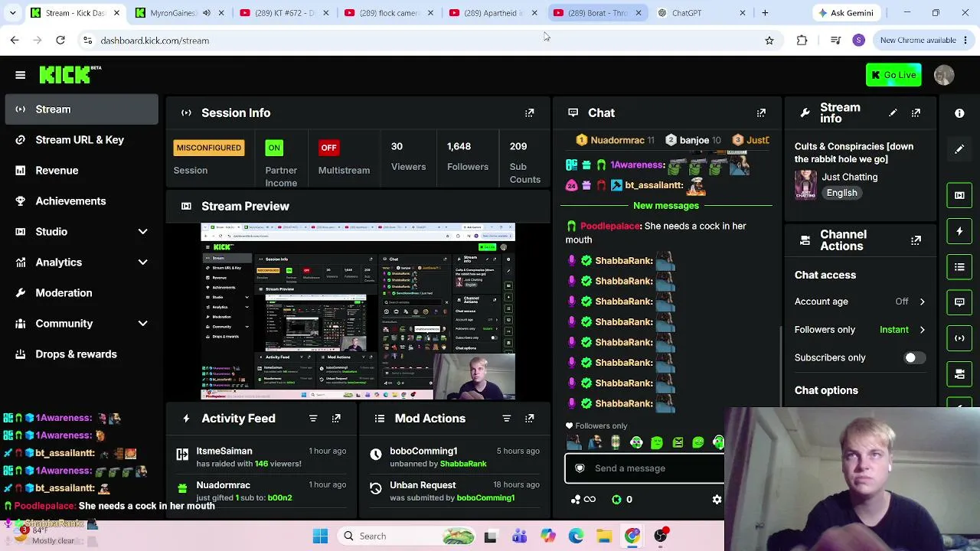Open the Revenue page
The height and width of the screenshot is (551, 980).
(81, 171)
